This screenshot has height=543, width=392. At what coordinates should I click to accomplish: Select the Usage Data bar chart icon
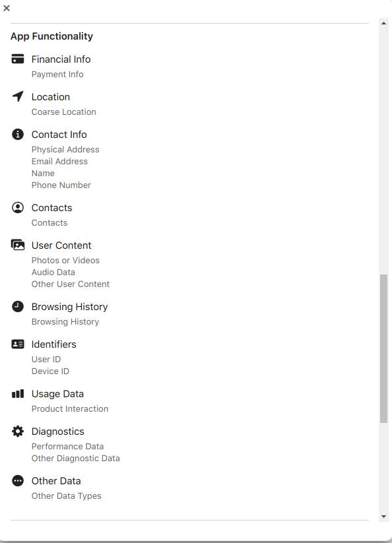(18, 393)
